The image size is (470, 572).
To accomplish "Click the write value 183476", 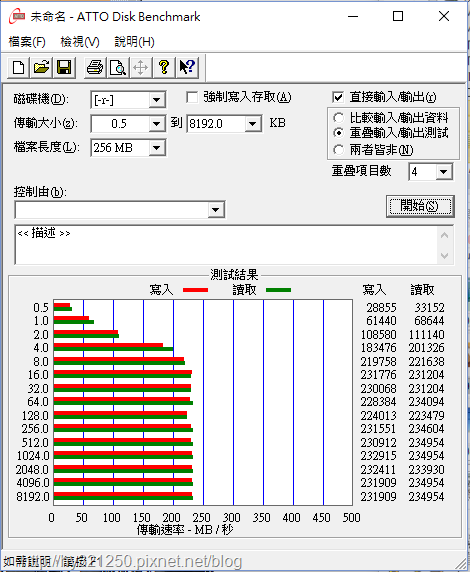I will click(378, 348).
